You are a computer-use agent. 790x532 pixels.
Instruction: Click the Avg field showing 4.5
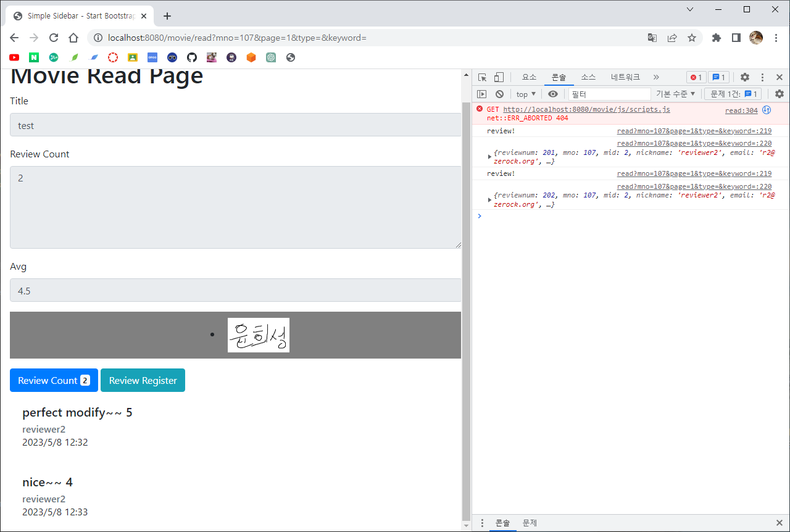pos(235,290)
